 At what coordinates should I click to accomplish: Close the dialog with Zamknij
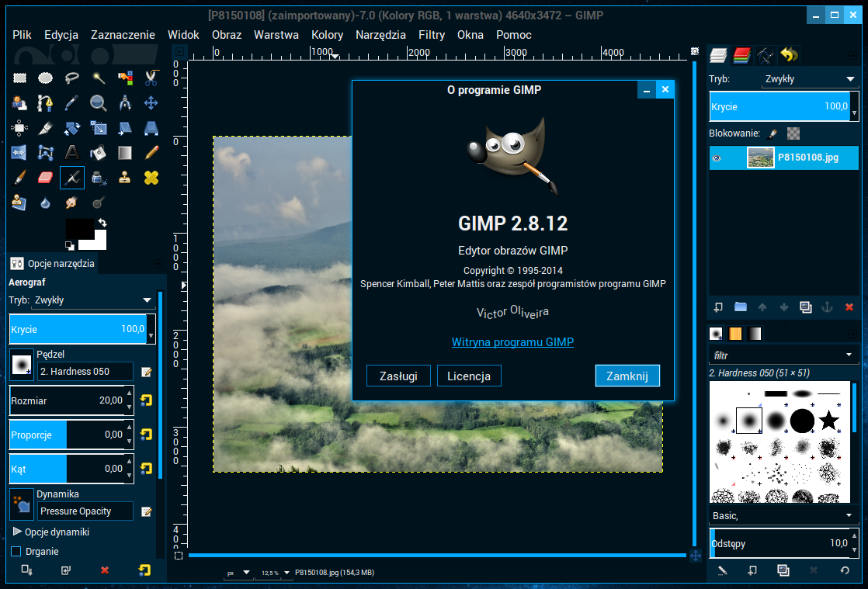[627, 376]
